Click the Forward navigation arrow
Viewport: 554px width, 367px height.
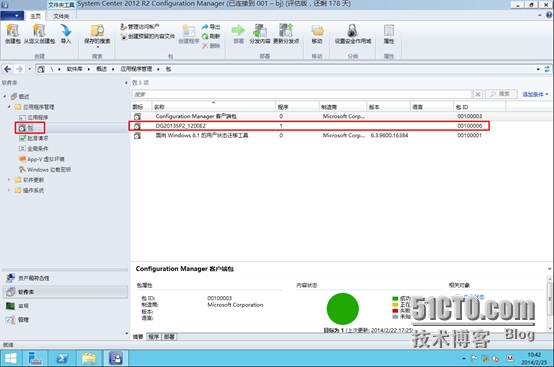(19, 69)
